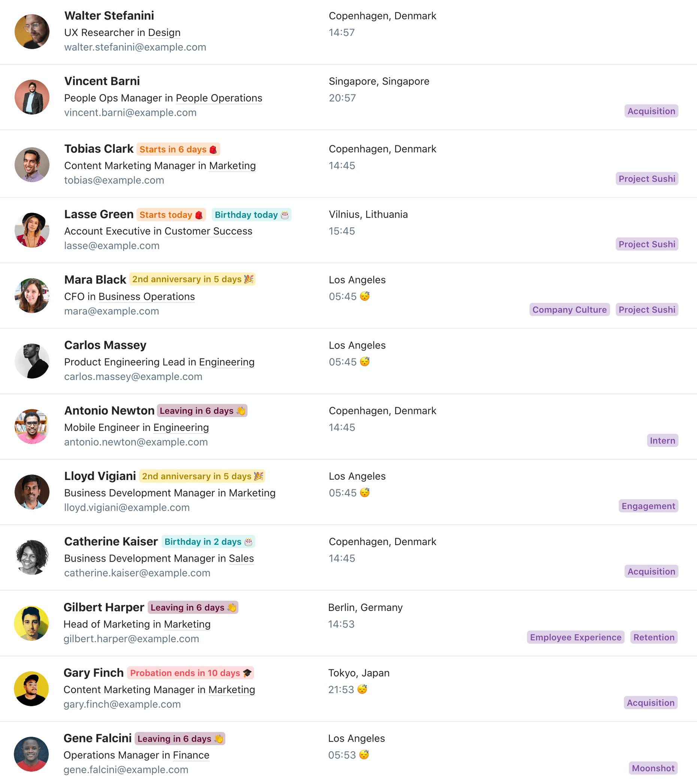This screenshot has width=697, height=784.
Task: Email walter.stefanini@example.com
Action: (x=135, y=47)
